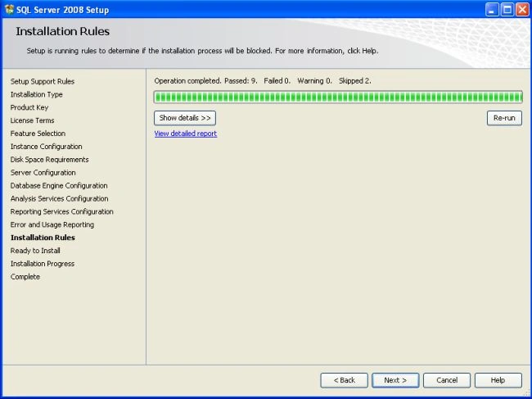The width and height of the screenshot is (532, 399).
Task: Open the View detailed report link
Action: pos(186,134)
